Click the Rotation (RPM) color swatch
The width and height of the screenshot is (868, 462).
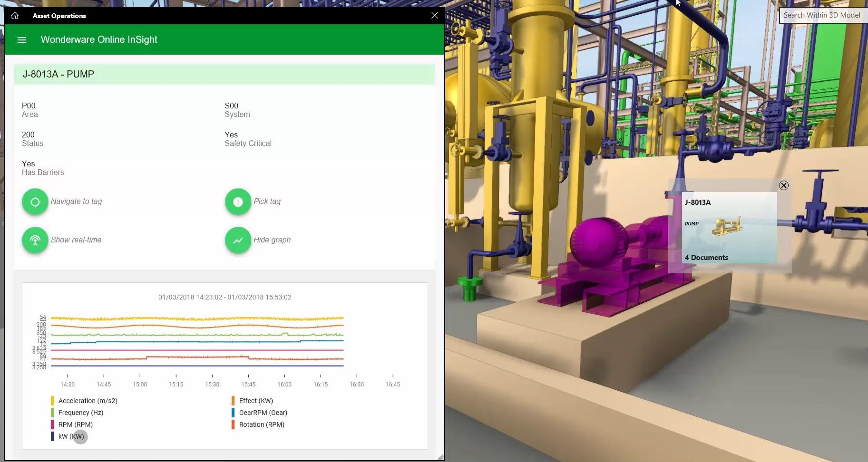[233, 424]
